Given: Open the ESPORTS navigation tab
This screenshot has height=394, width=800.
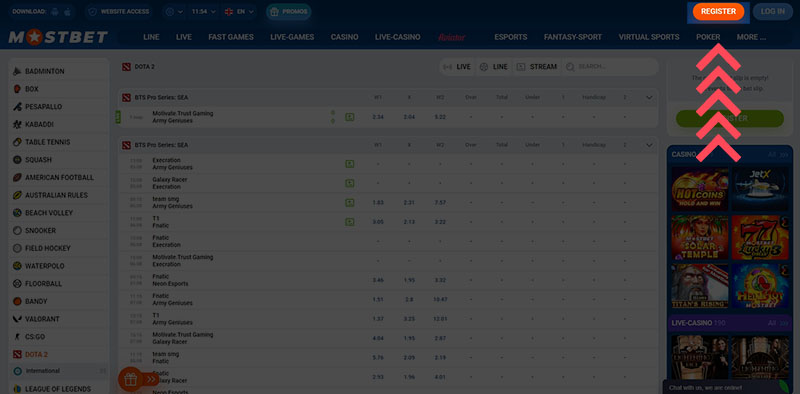Looking at the screenshot, I should 511,37.
